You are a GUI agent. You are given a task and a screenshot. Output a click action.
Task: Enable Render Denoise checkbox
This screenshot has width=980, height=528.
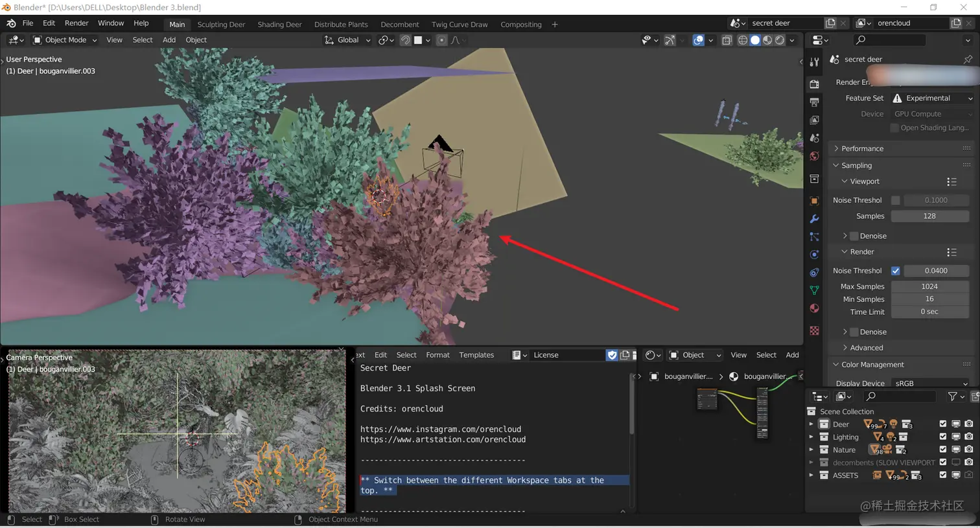854,332
